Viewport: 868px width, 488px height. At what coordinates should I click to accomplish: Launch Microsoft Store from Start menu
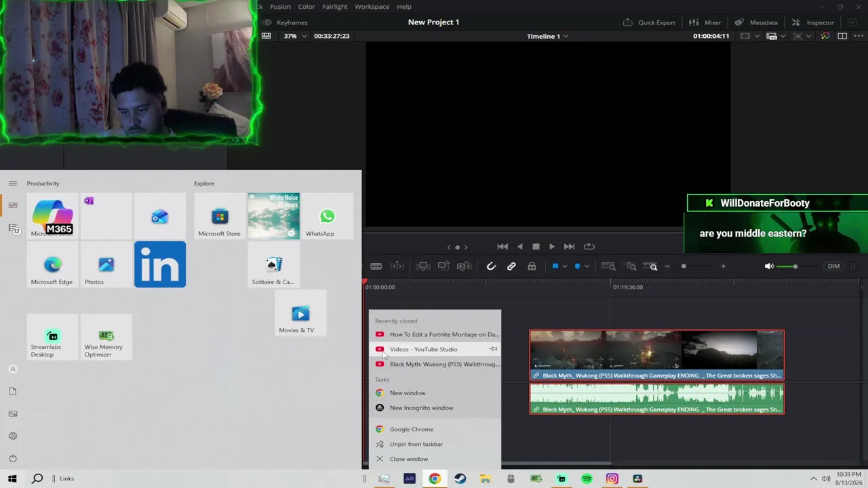219,216
